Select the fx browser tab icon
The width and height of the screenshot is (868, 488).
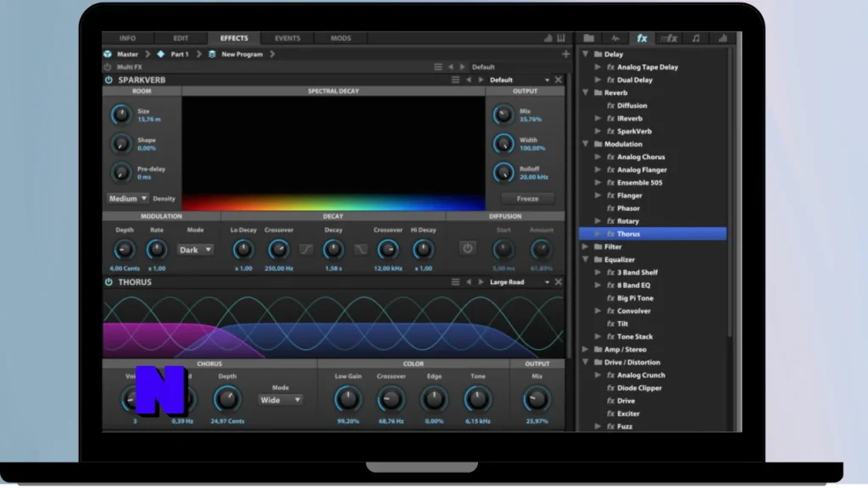point(642,38)
